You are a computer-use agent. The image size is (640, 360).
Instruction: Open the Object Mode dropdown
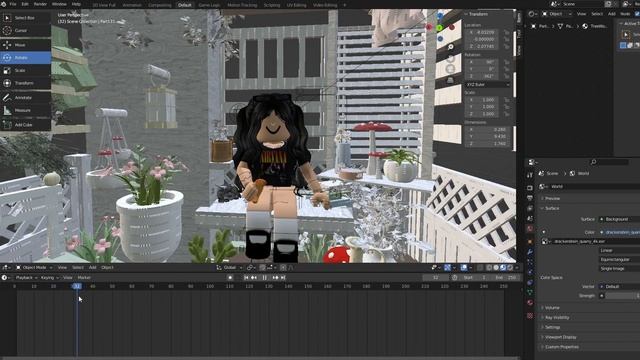pos(34,268)
